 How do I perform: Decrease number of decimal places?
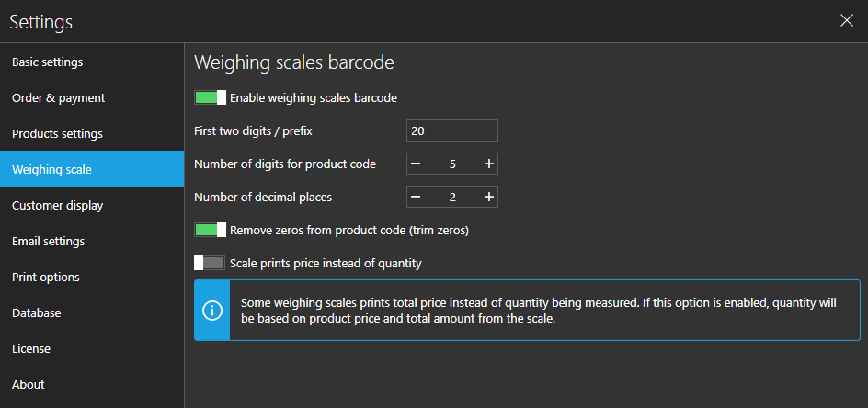pos(416,197)
